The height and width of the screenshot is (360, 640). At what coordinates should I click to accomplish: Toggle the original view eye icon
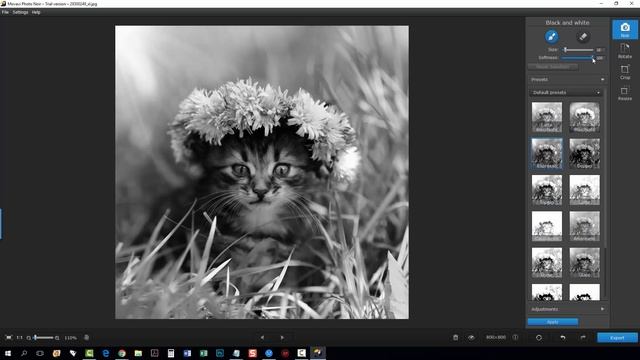pyautogui.click(x=471, y=338)
